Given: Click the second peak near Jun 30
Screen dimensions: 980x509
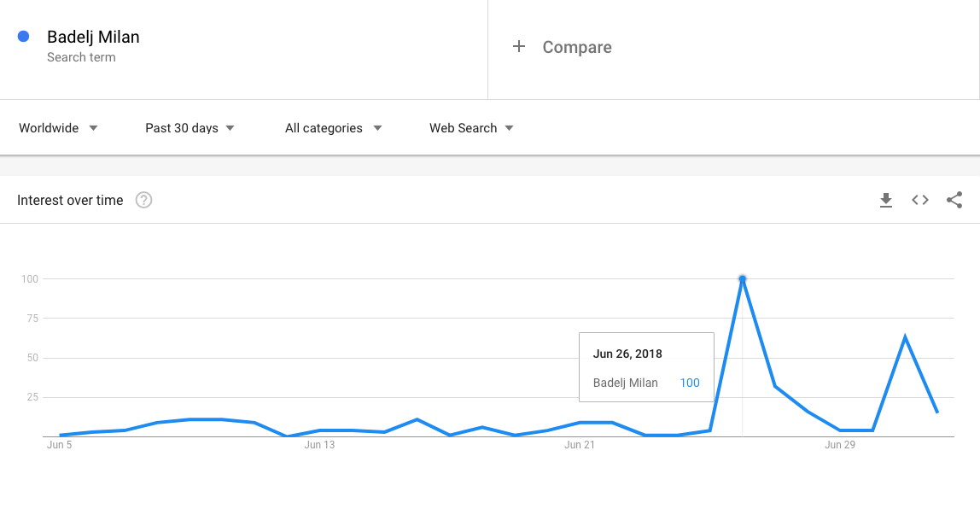Looking at the screenshot, I should [905, 337].
